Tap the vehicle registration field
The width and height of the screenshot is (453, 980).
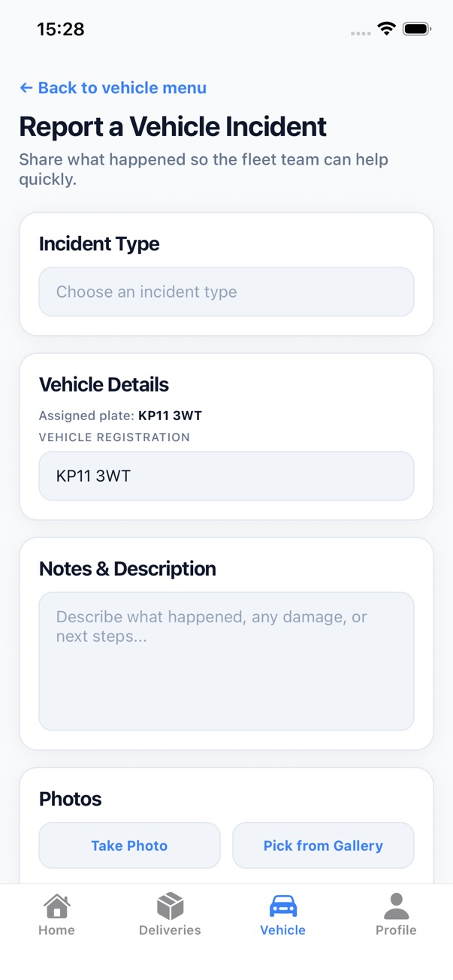click(226, 476)
